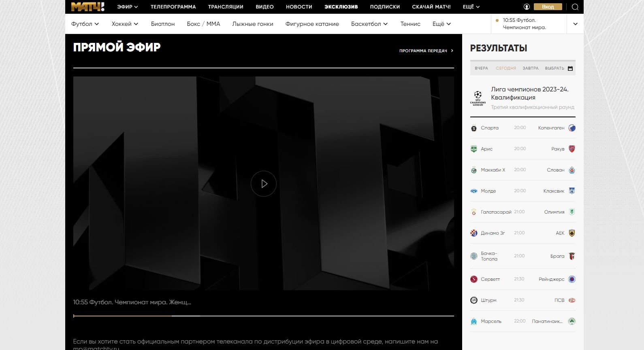Open the Телепрограмма menu item

pyautogui.click(x=173, y=7)
